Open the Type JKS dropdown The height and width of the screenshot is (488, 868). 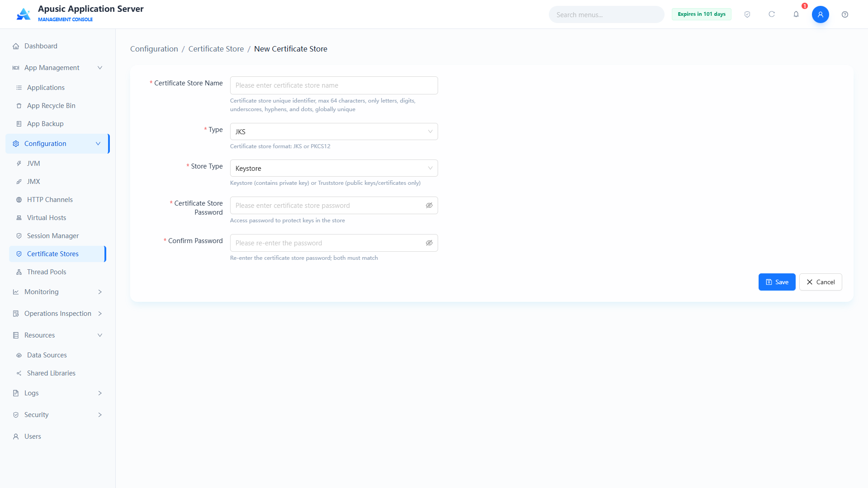pyautogui.click(x=334, y=131)
